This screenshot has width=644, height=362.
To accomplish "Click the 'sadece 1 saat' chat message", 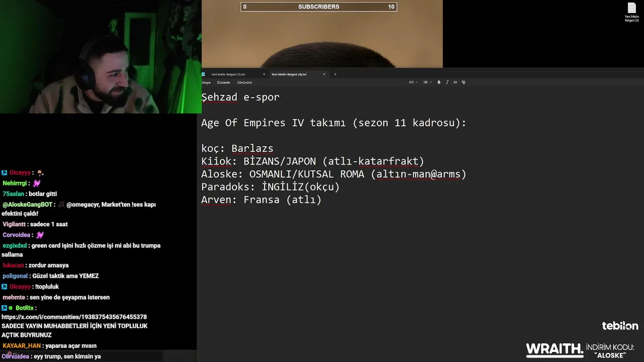I will pos(49,224).
